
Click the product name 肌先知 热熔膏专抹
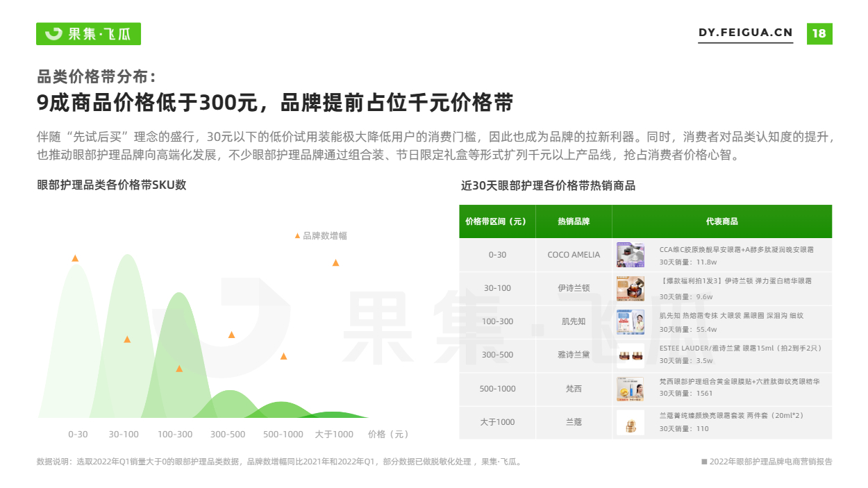[731, 315]
